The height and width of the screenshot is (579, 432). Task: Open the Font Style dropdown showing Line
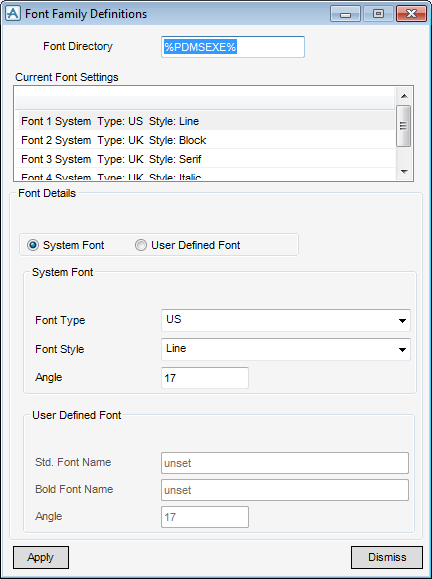pos(286,349)
